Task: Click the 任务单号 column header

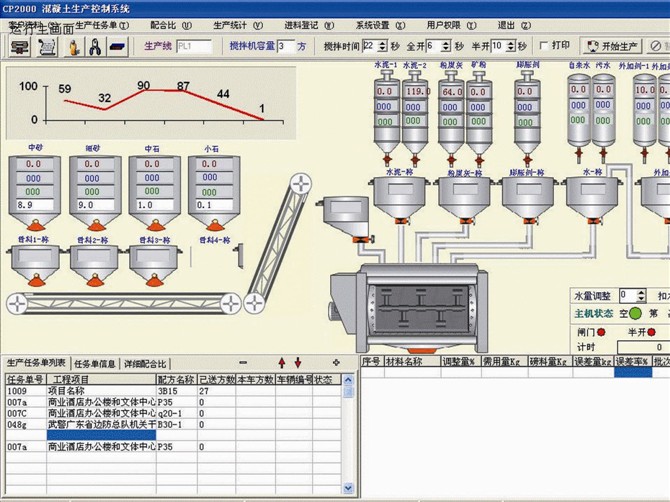Action: tap(26, 379)
